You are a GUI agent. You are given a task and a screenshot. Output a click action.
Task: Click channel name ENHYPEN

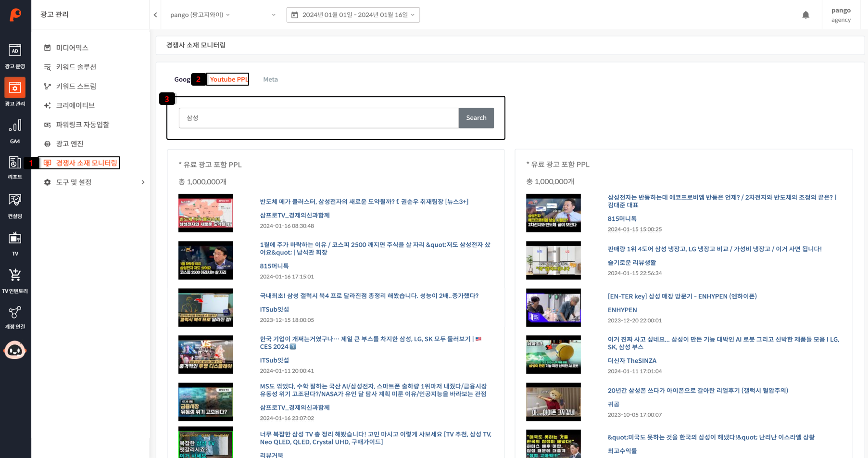tap(622, 310)
